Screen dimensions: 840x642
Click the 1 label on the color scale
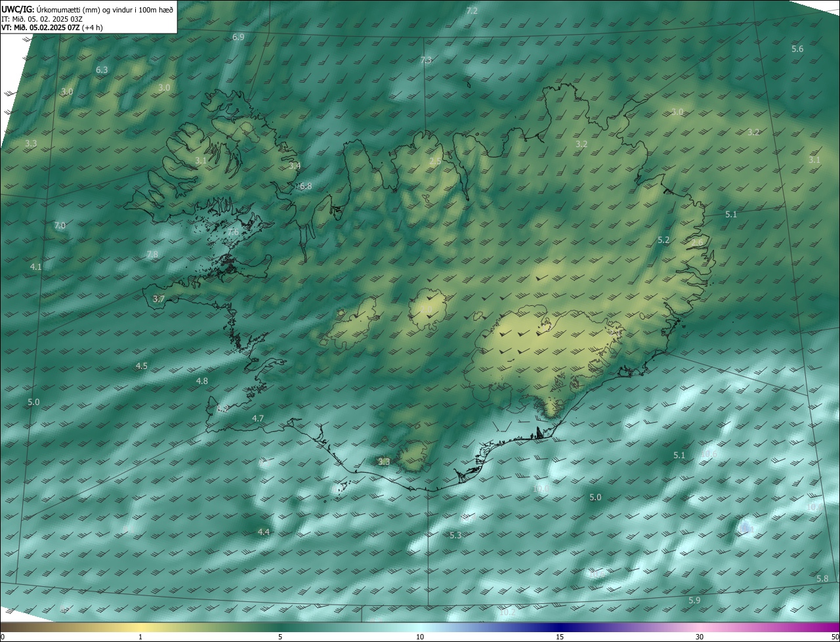coord(140,637)
